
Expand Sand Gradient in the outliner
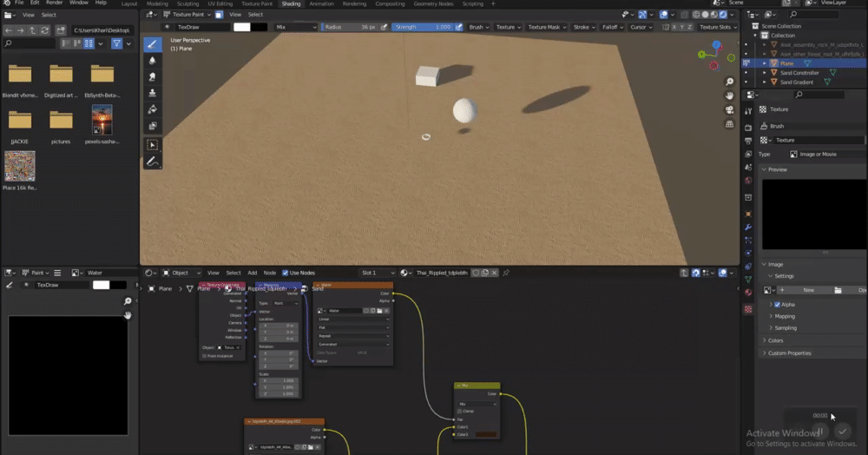pyautogui.click(x=765, y=82)
